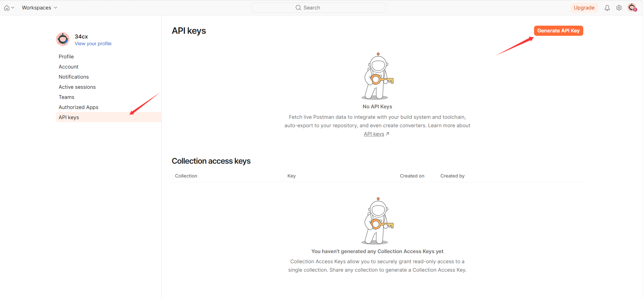The image size is (644, 299).
Task: Follow the API keys learn more link
Action: 374,134
